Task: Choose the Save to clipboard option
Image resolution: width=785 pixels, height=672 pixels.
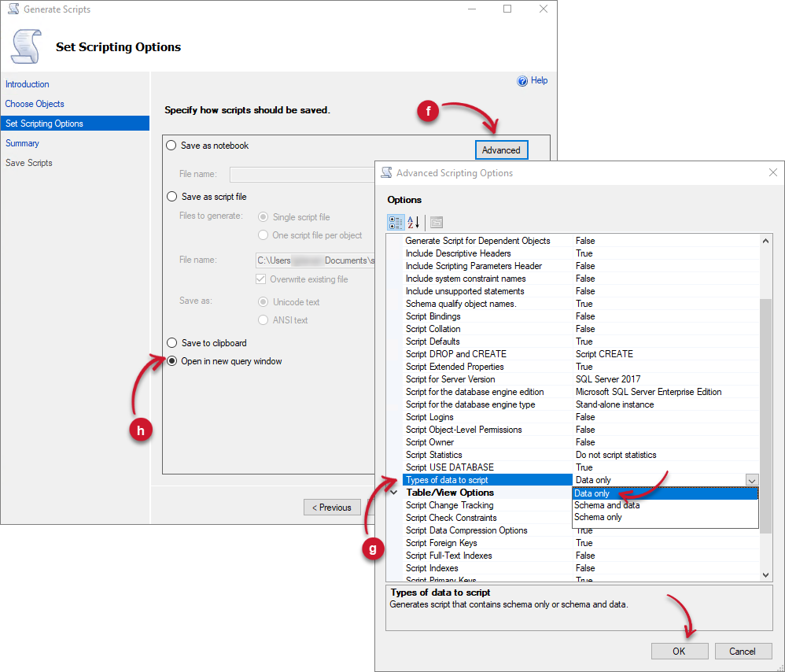Action: (x=171, y=343)
